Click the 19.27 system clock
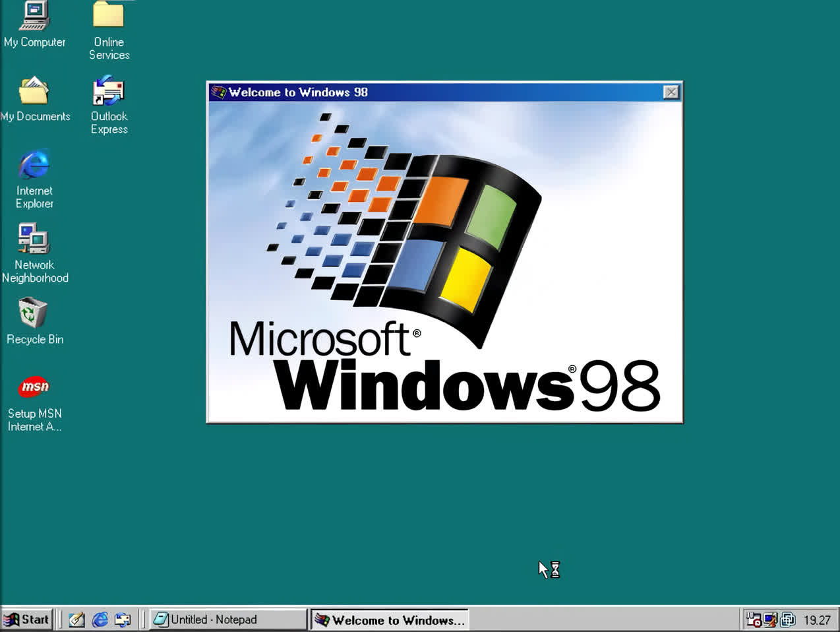The height and width of the screenshot is (632, 840). (x=817, y=620)
